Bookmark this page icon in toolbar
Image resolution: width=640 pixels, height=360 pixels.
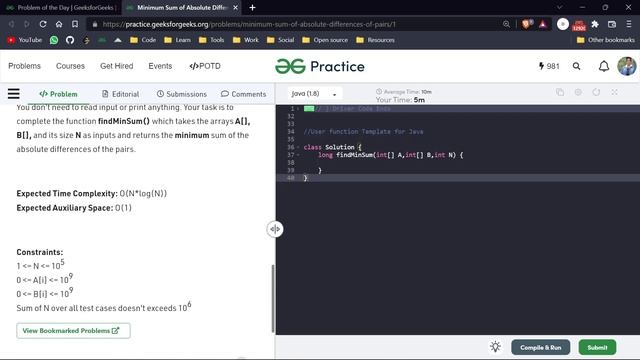coord(75,24)
